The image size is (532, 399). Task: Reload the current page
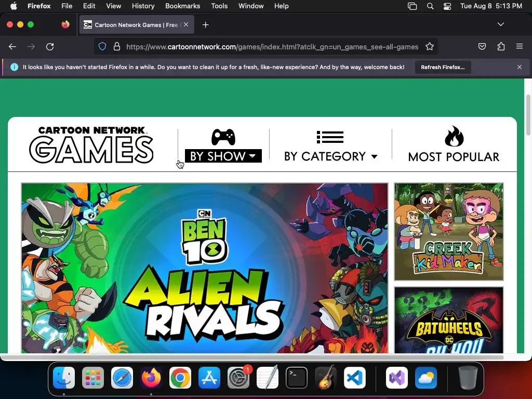50,46
